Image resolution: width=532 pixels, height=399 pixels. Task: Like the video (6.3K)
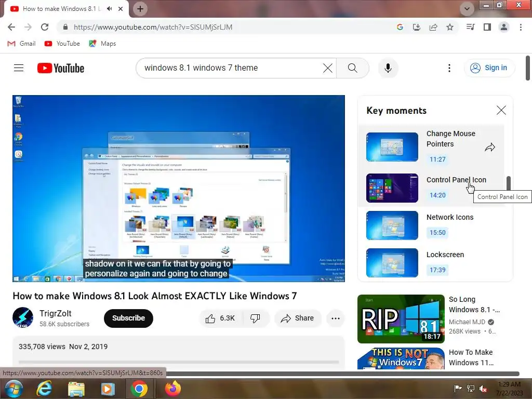click(221, 318)
